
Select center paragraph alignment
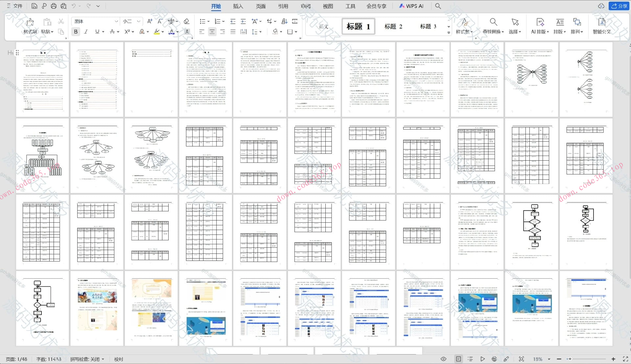pos(212,32)
